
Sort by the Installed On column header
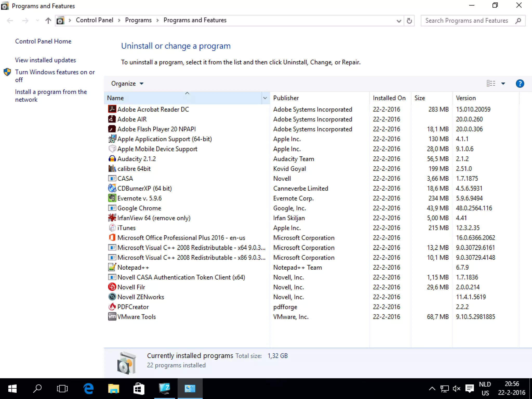(390, 98)
